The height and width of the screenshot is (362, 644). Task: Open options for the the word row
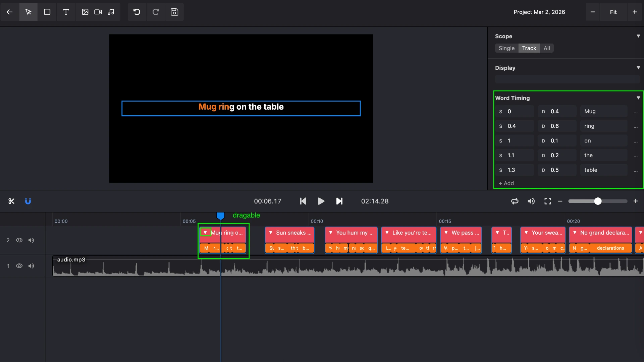point(636,156)
